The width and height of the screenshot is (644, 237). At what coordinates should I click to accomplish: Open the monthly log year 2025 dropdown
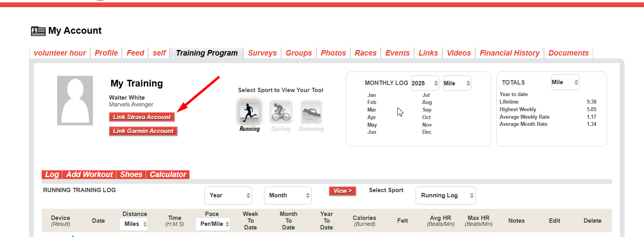424,83
